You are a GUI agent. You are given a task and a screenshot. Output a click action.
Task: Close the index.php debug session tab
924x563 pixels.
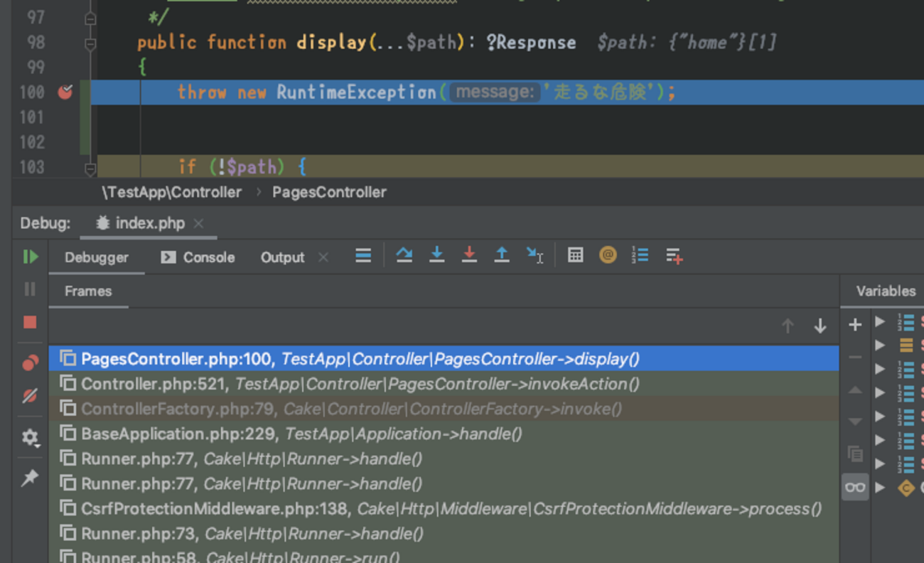click(x=199, y=223)
